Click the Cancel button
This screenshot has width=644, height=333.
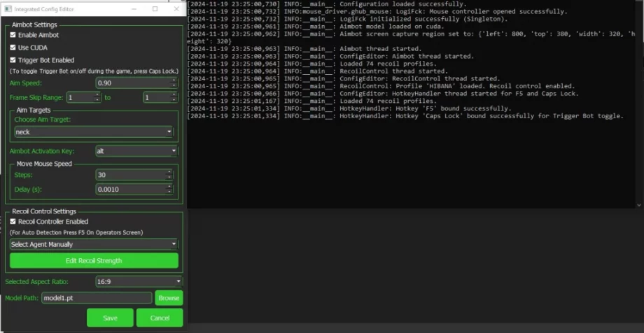160,318
